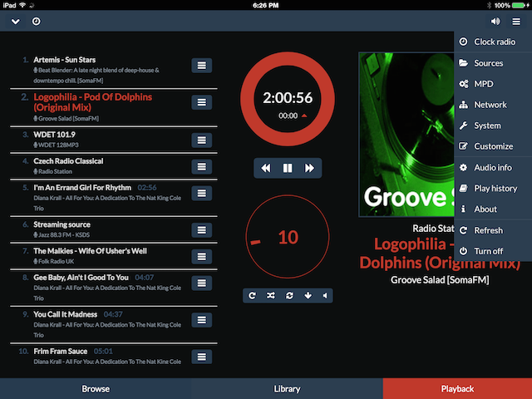Open options for Streaming source Jazz 88.3

tap(201, 230)
